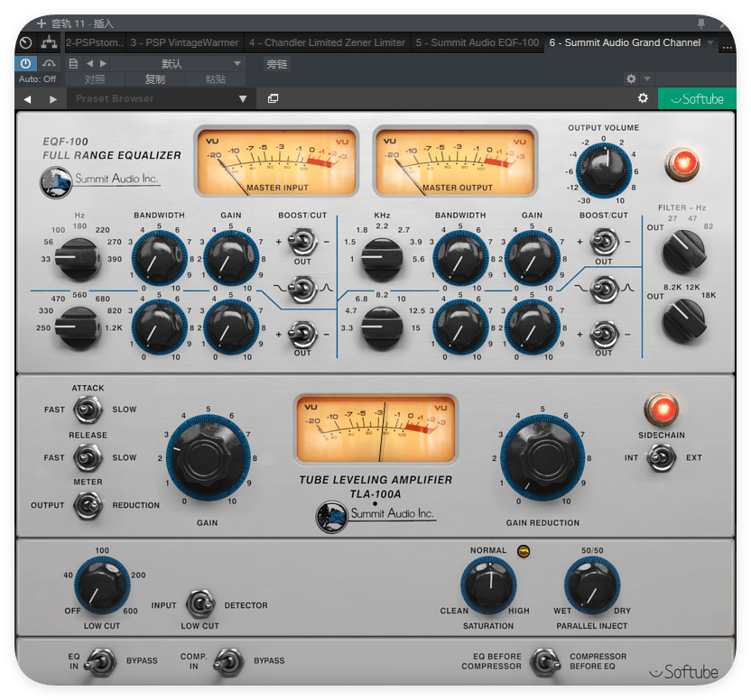Load the next Softube preset arrow
751x700 pixels.
coord(53,99)
